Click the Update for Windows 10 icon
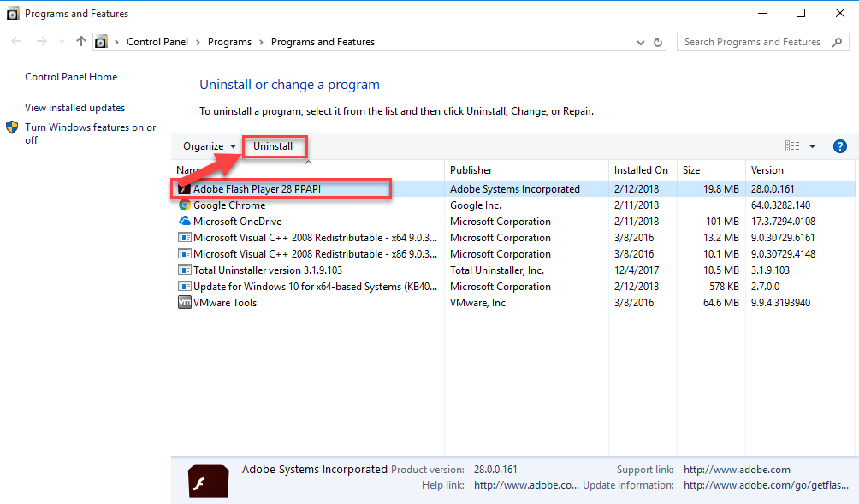The height and width of the screenshot is (504, 859). (185, 287)
